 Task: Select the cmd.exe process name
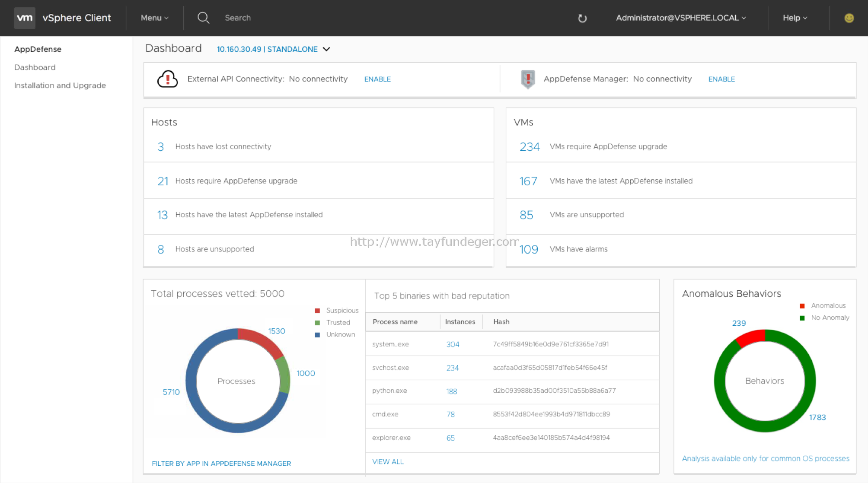point(385,414)
